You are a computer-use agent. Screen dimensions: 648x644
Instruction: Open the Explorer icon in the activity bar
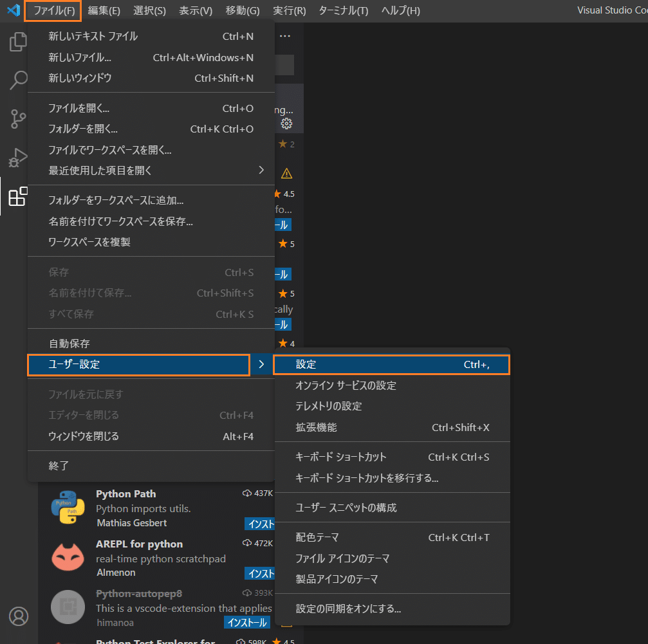[18, 41]
